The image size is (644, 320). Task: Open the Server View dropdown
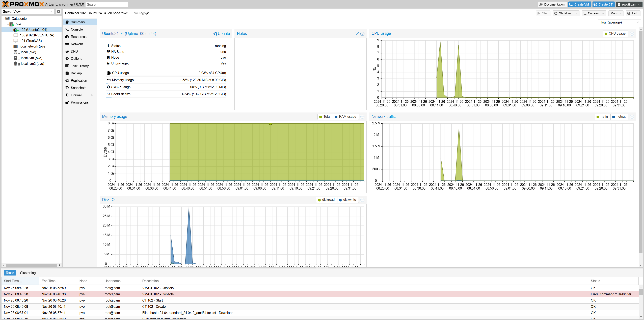coord(28,12)
